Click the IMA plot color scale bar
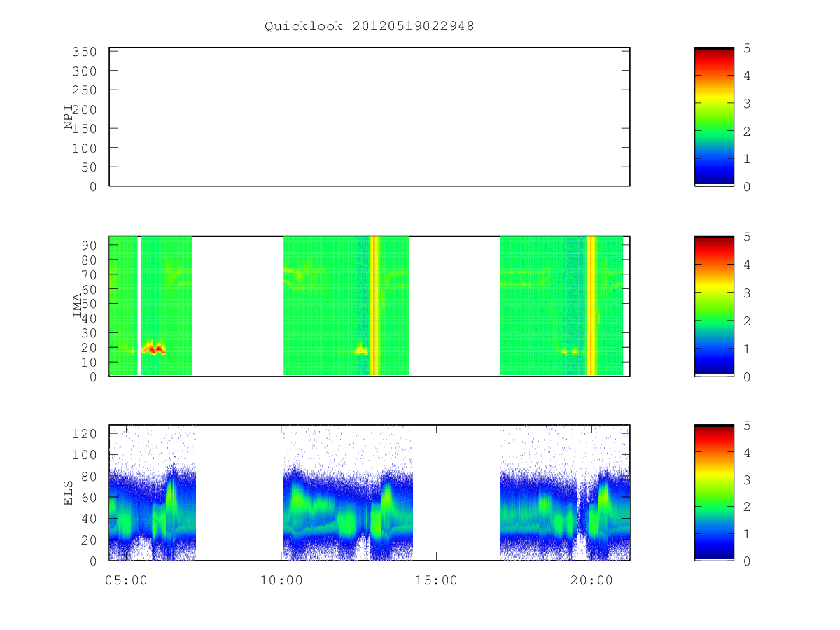This screenshot has height=630, width=840. pyautogui.click(x=714, y=306)
